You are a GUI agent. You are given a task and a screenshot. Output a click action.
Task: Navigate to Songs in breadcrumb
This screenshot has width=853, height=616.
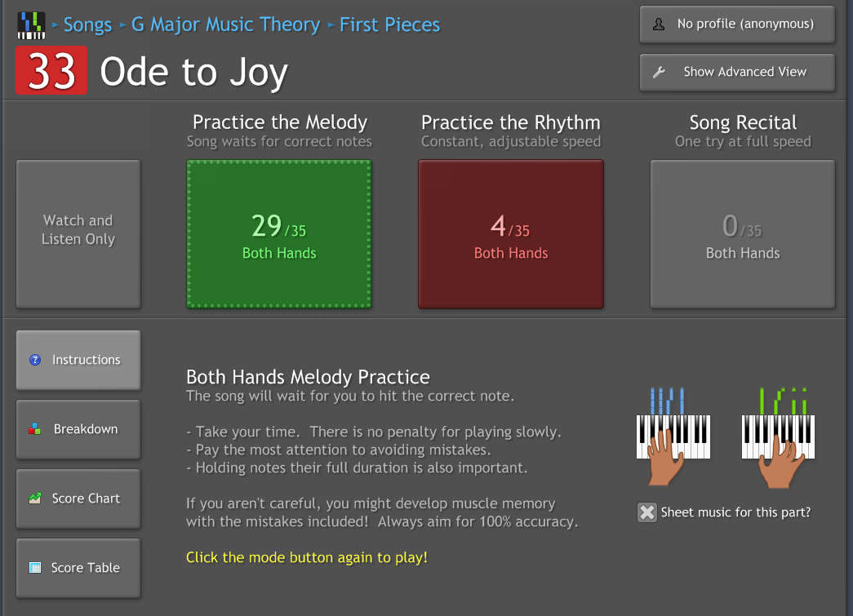87,25
